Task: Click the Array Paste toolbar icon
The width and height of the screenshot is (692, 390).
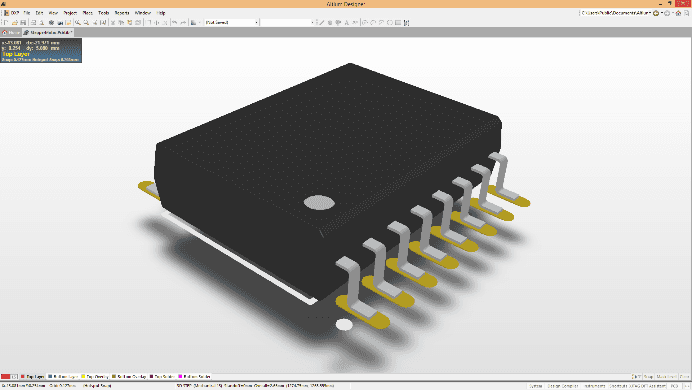Action: coord(406,22)
